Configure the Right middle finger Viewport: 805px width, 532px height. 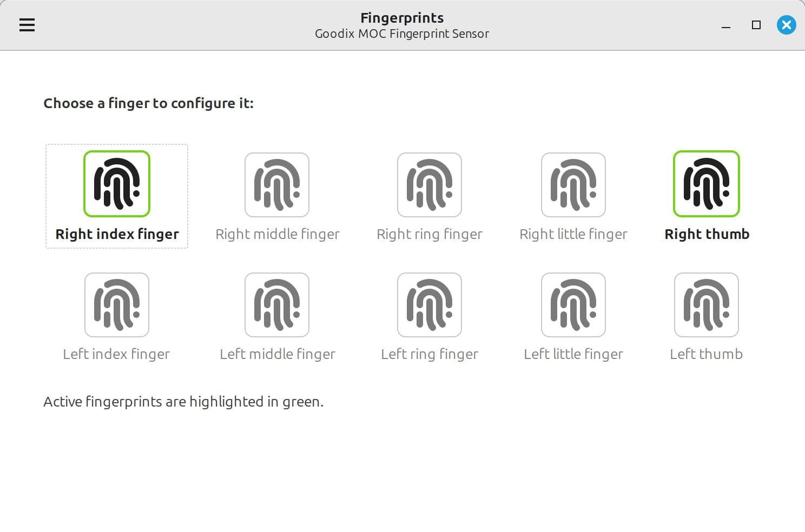(277, 184)
